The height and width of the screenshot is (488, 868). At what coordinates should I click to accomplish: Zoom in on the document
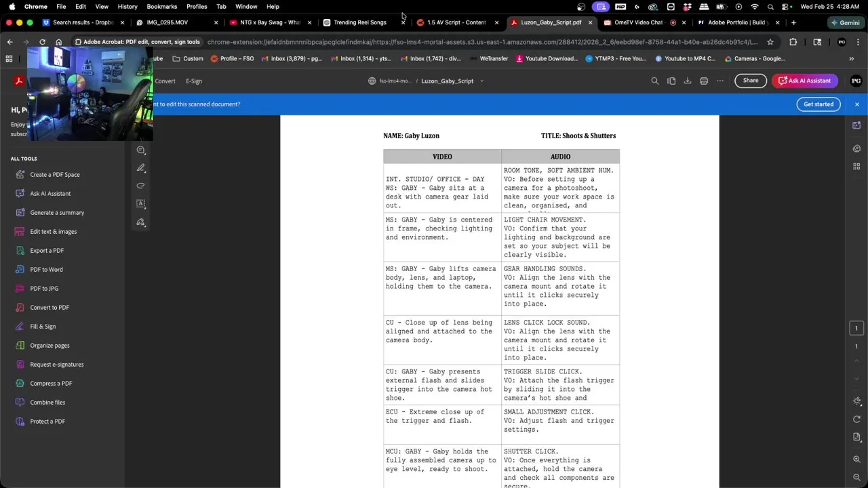(857, 460)
